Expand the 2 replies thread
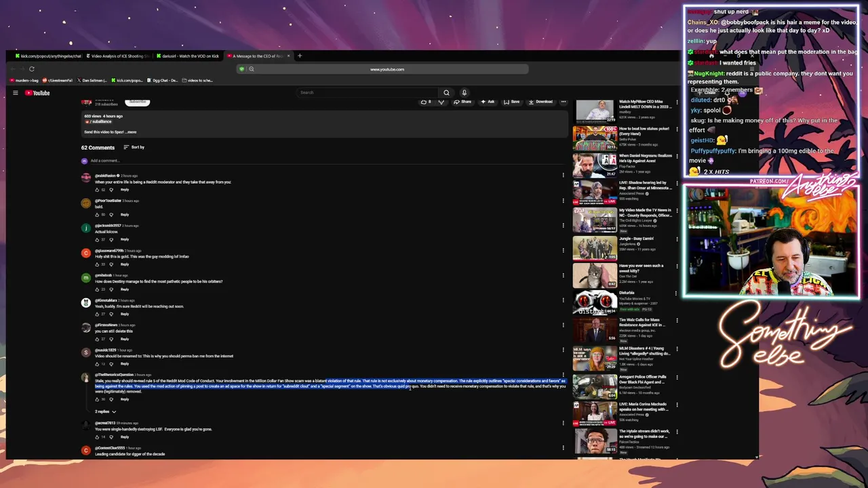Screen dimensions: 868x488 [x=105, y=411]
